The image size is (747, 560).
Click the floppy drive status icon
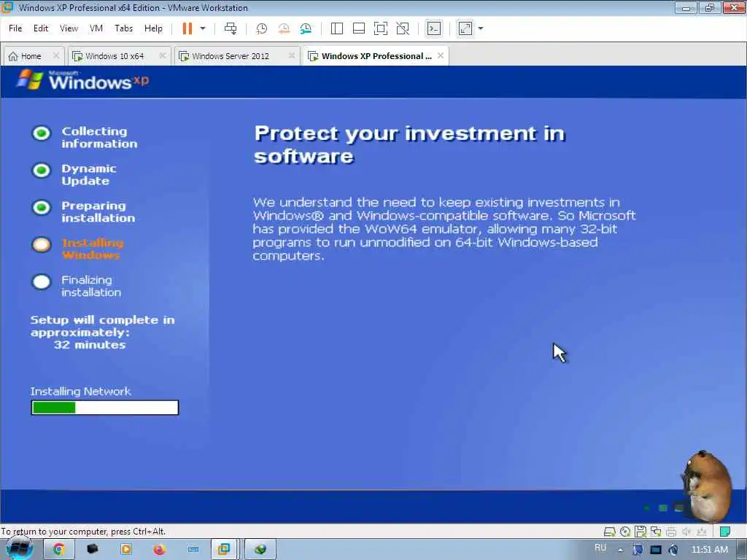pyautogui.click(x=640, y=532)
